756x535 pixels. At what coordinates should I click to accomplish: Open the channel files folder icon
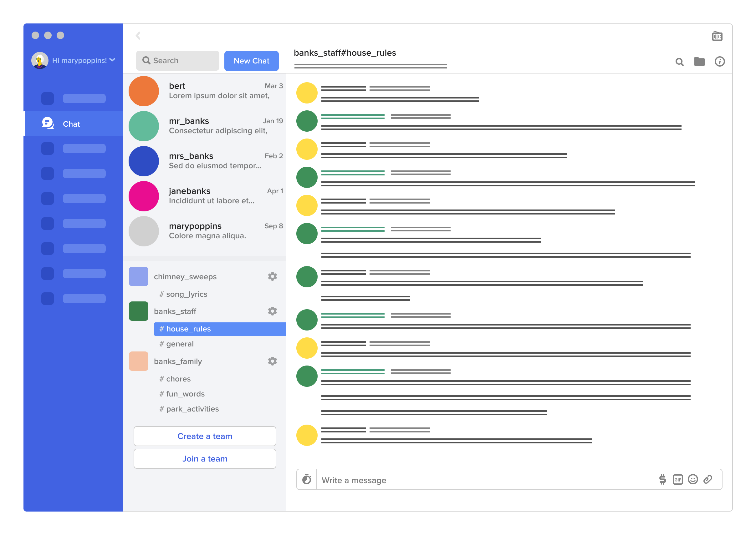pyautogui.click(x=699, y=62)
